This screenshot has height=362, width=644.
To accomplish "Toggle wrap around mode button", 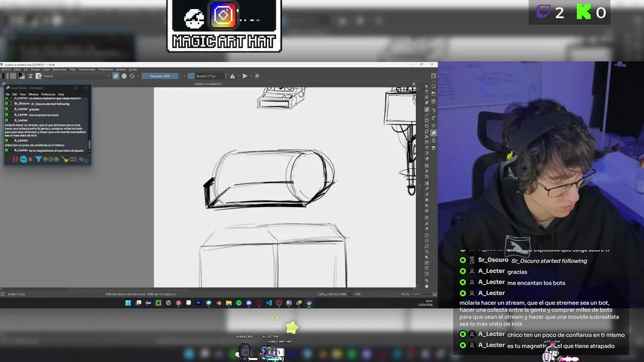I will (x=258, y=76).
